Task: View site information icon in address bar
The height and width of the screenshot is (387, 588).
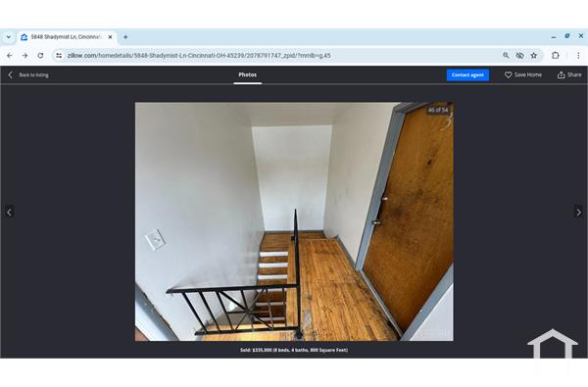Action: [x=59, y=56]
